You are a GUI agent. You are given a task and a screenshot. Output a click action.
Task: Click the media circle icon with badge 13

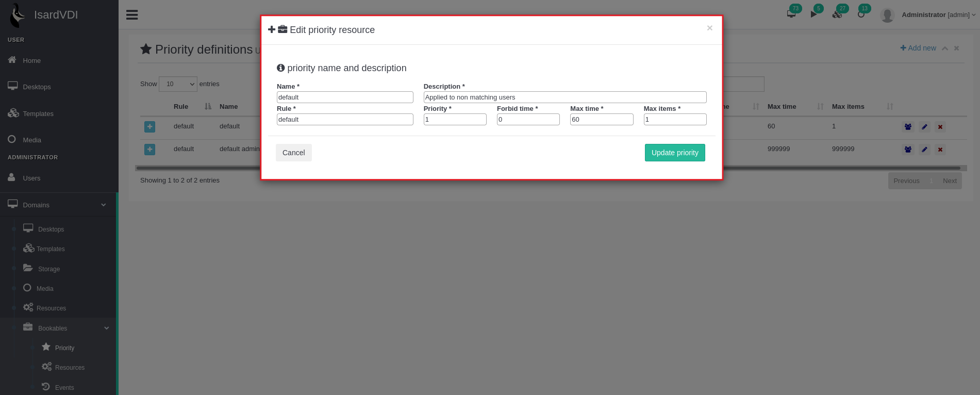click(x=861, y=14)
